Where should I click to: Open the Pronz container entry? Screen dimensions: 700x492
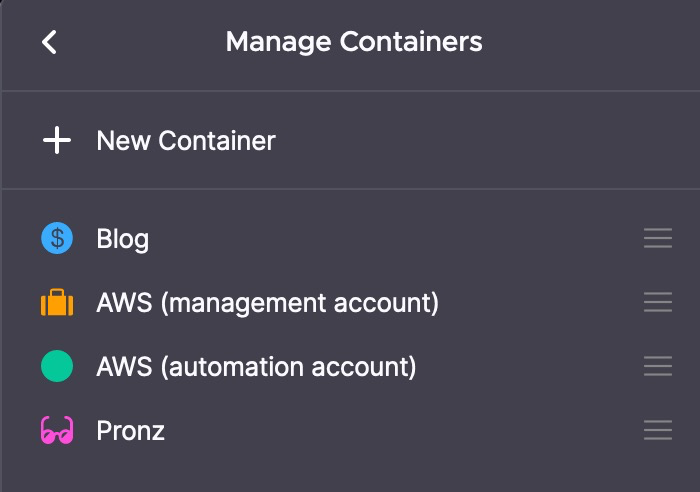pyautogui.click(x=131, y=431)
